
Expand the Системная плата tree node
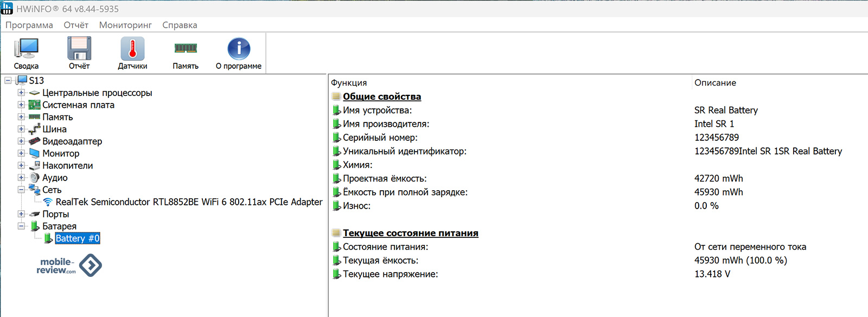click(x=21, y=105)
